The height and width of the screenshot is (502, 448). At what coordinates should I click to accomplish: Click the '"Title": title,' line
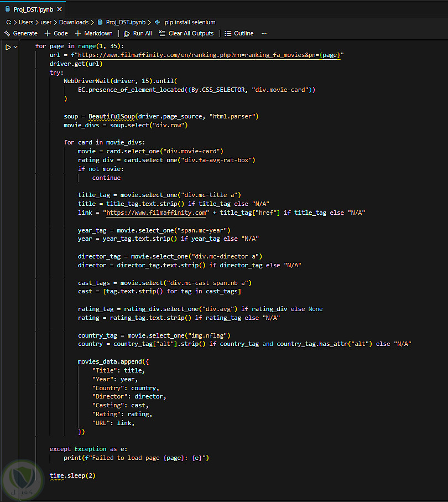click(118, 370)
